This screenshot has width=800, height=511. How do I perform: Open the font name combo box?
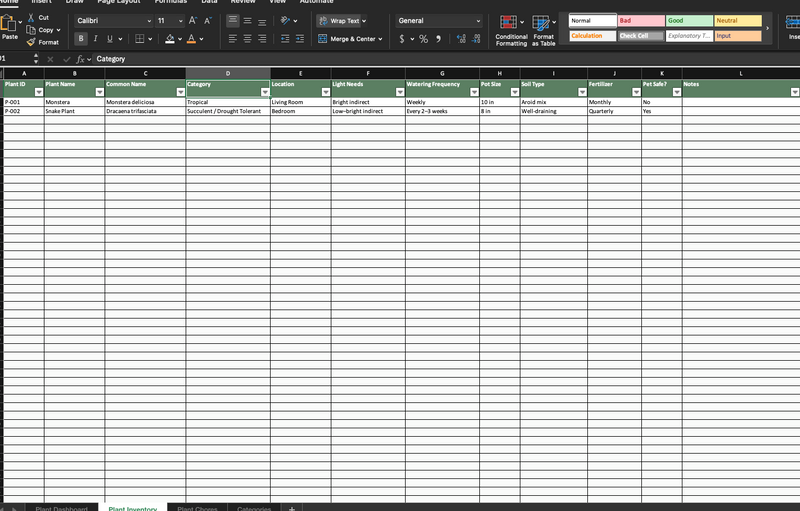(114, 21)
